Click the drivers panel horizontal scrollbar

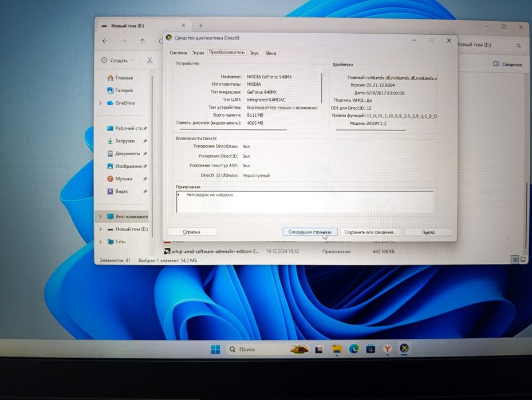[371, 130]
